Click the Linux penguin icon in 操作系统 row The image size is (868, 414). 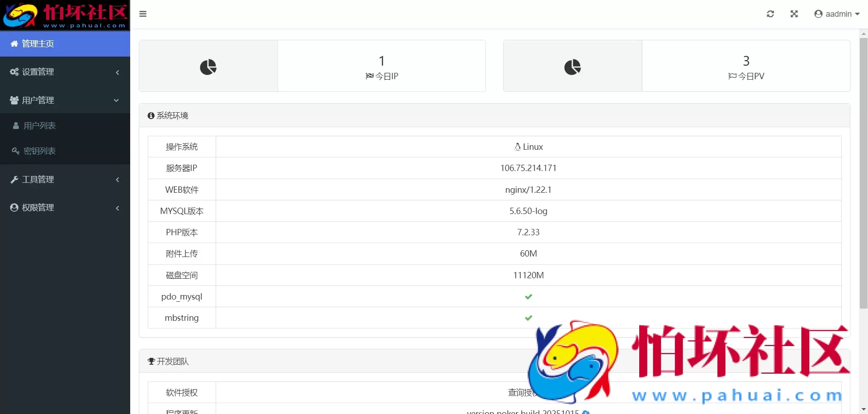(x=518, y=147)
